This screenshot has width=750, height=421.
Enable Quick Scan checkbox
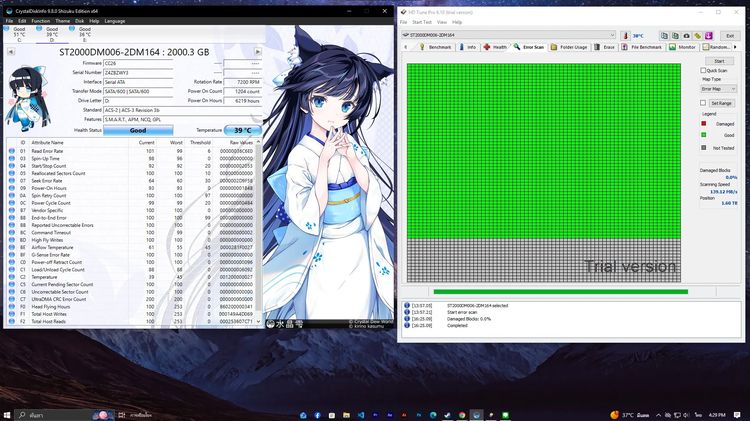click(x=703, y=70)
